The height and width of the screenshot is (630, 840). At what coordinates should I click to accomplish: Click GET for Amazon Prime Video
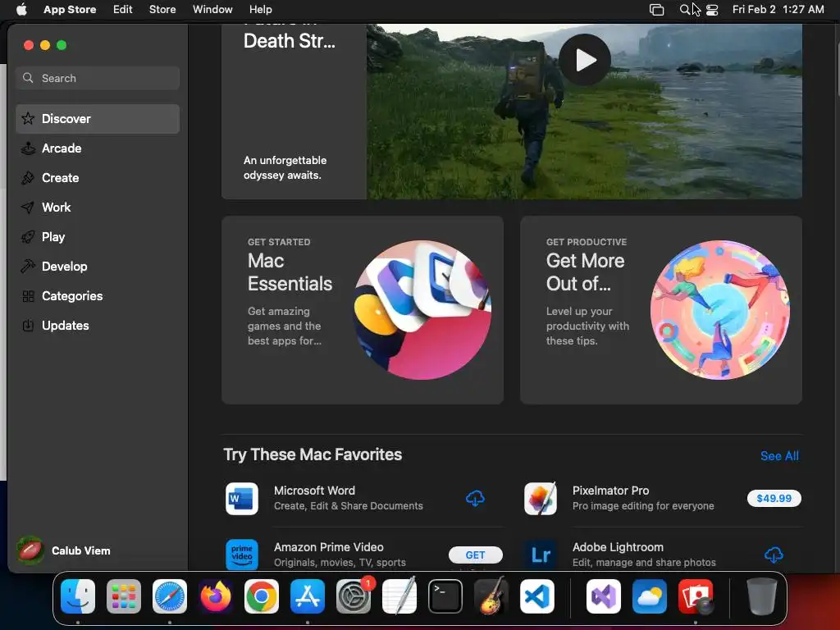(475, 555)
